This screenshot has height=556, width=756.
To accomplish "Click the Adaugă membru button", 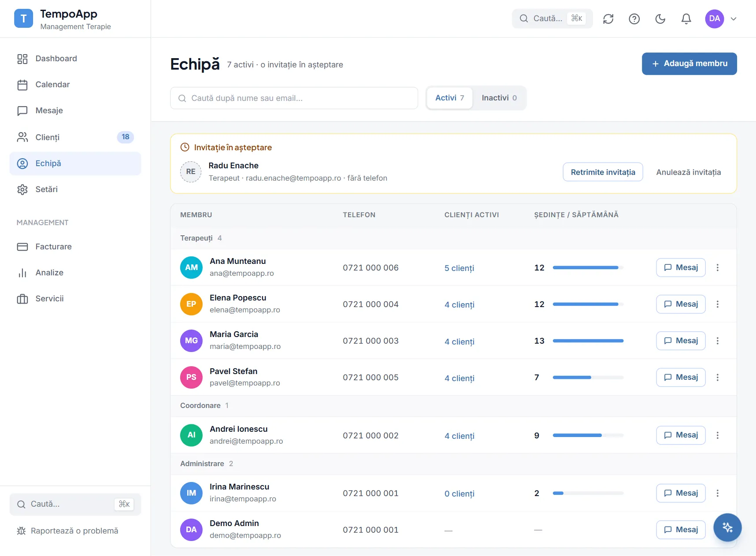I will [x=689, y=64].
